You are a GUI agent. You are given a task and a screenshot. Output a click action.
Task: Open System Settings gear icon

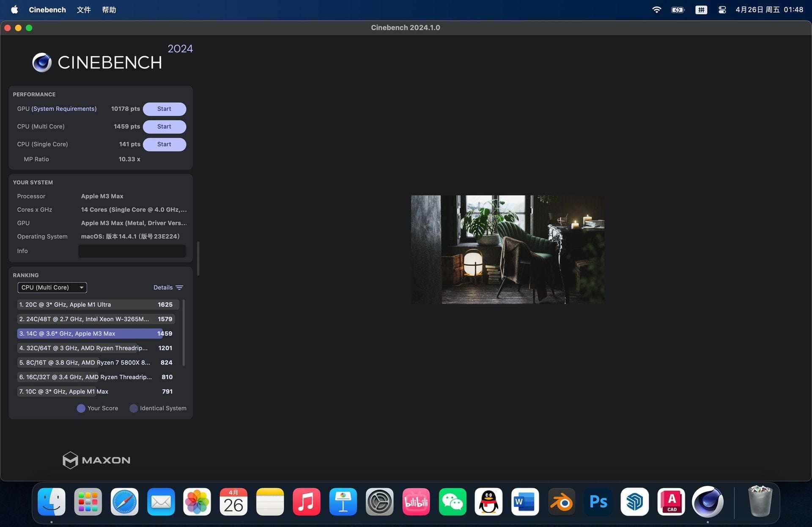pos(379,502)
